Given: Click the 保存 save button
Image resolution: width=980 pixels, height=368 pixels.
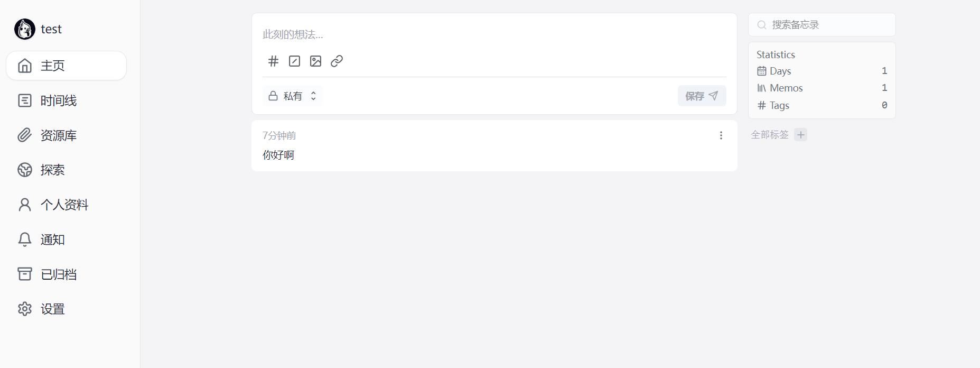Looking at the screenshot, I should [x=702, y=96].
